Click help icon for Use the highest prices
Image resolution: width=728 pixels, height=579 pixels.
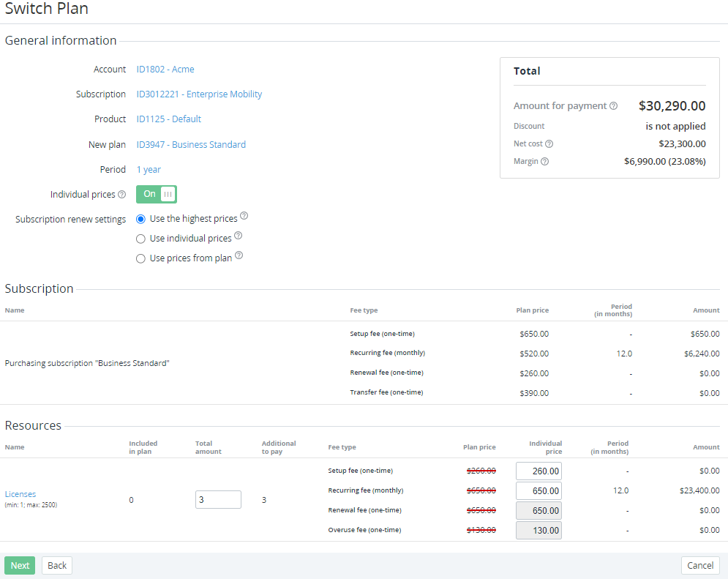point(244,216)
